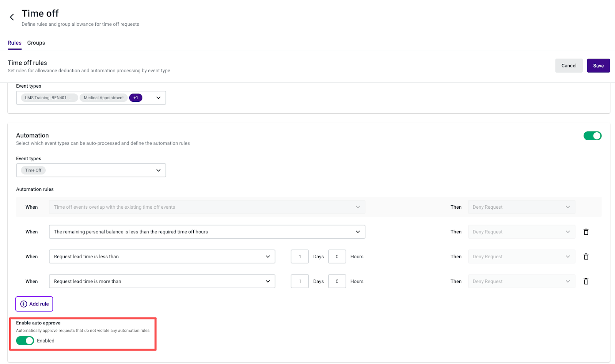Open Then dropdown for the 'more than' rule
Viewport: 615px width, 364px height.
point(522,281)
